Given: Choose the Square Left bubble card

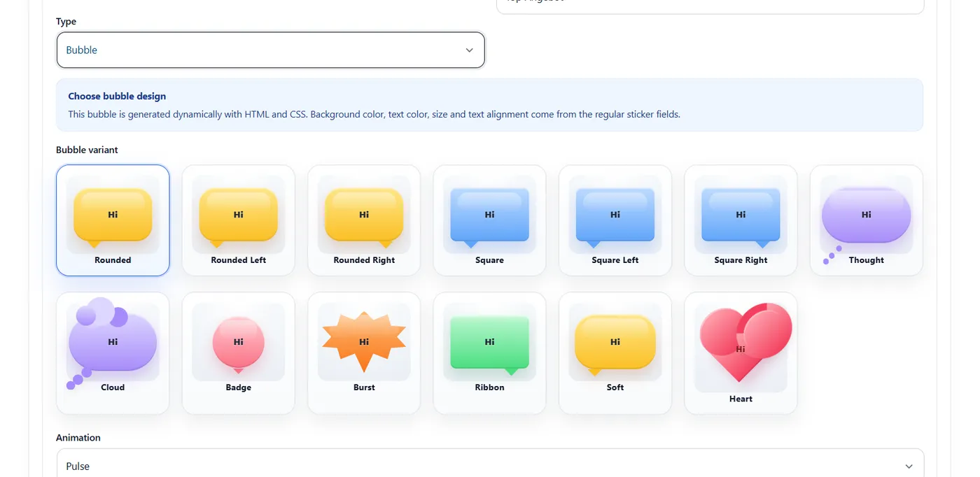Looking at the screenshot, I should pos(615,220).
